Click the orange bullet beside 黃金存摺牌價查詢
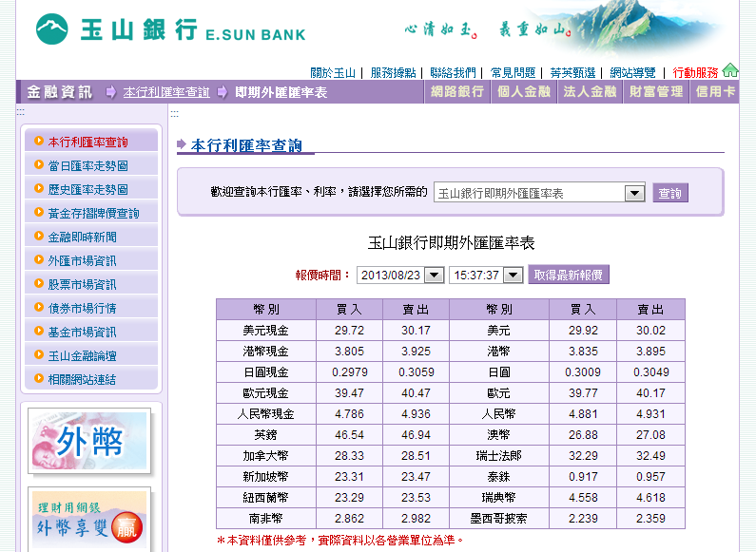 click(39, 212)
